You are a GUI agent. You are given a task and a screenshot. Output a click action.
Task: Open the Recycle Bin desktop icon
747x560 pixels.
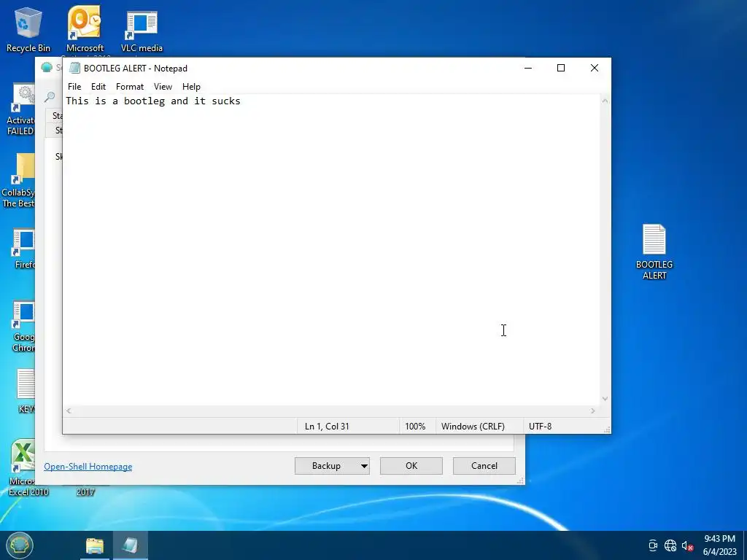coord(28,29)
